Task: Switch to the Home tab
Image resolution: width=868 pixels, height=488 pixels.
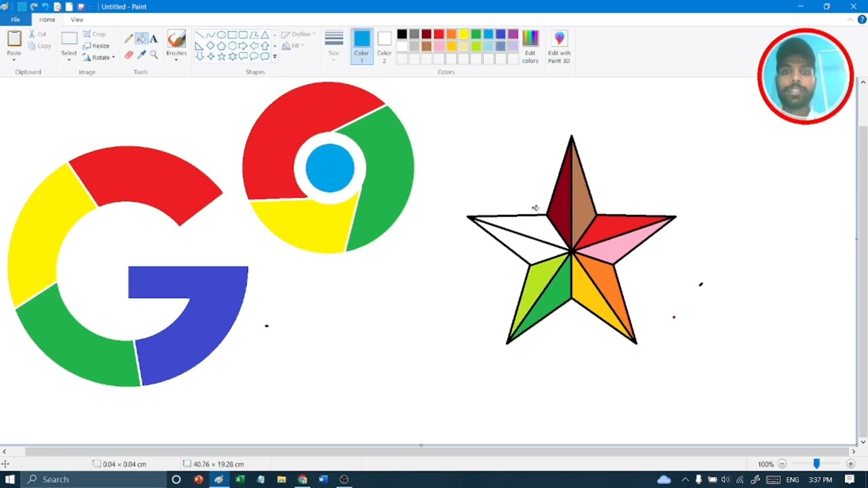Action: pyautogui.click(x=47, y=20)
